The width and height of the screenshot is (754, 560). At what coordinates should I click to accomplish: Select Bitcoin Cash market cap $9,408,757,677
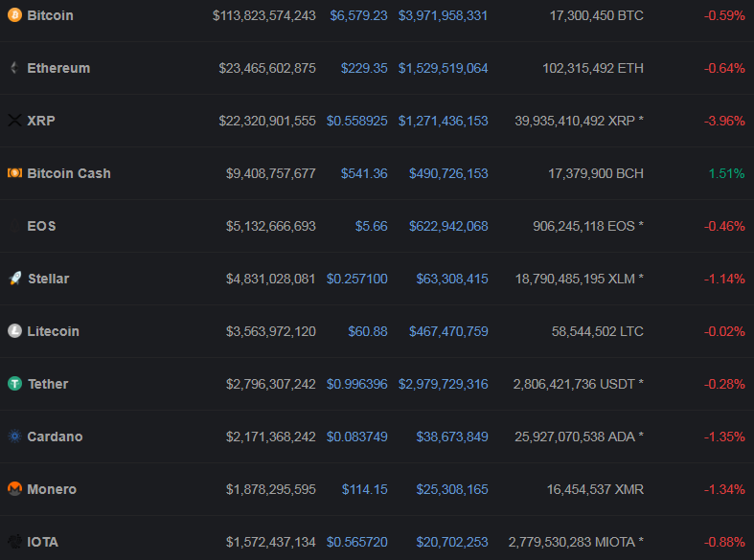click(x=271, y=173)
